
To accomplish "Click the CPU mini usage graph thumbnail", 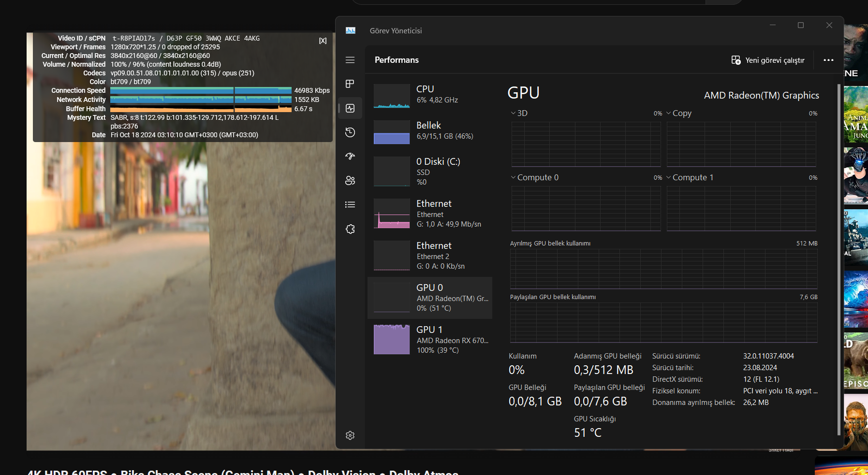I will click(x=392, y=96).
